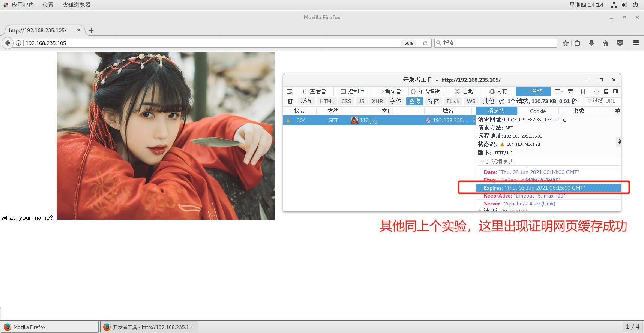Select the 304 GET 112.jpg request row
The image size is (644, 333).
pos(379,120)
